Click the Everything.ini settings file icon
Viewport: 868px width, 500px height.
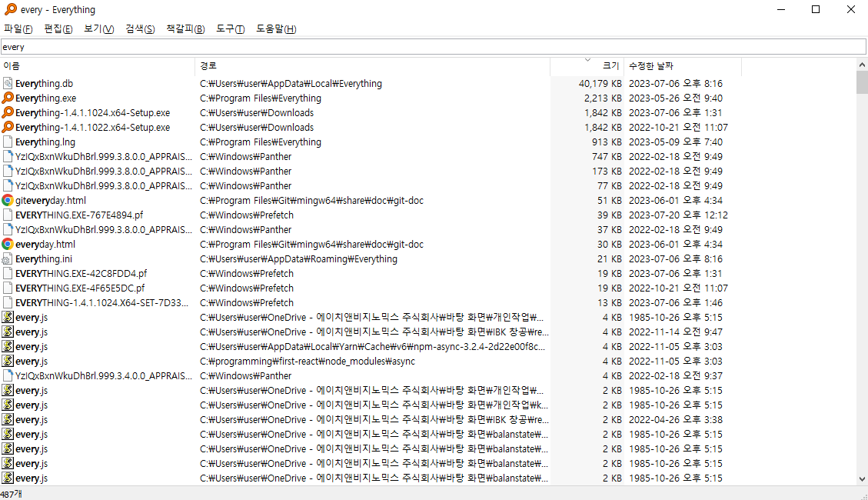[7, 259]
